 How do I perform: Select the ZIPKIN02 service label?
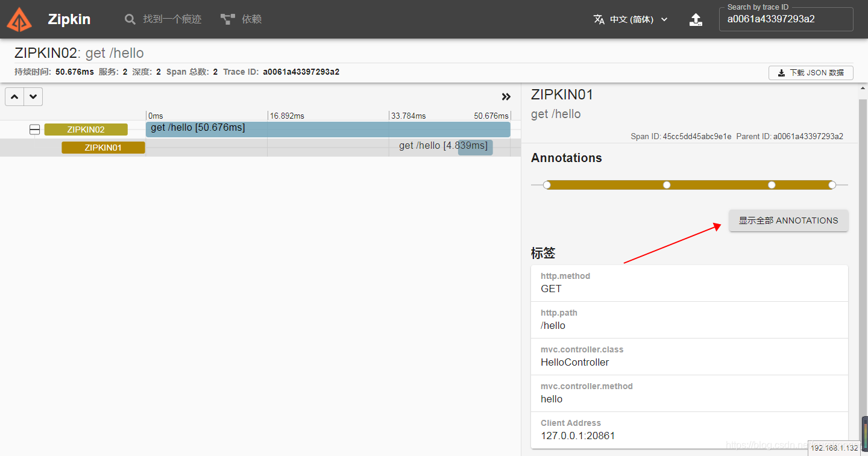coord(86,130)
